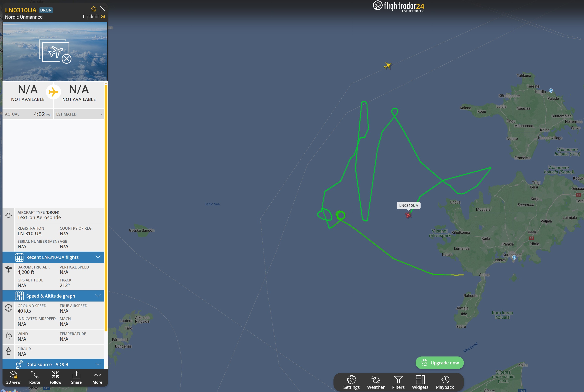Toggle Follow aircraft mode
Viewport: 584px width, 392px height.
pyautogui.click(x=55, y=378)
